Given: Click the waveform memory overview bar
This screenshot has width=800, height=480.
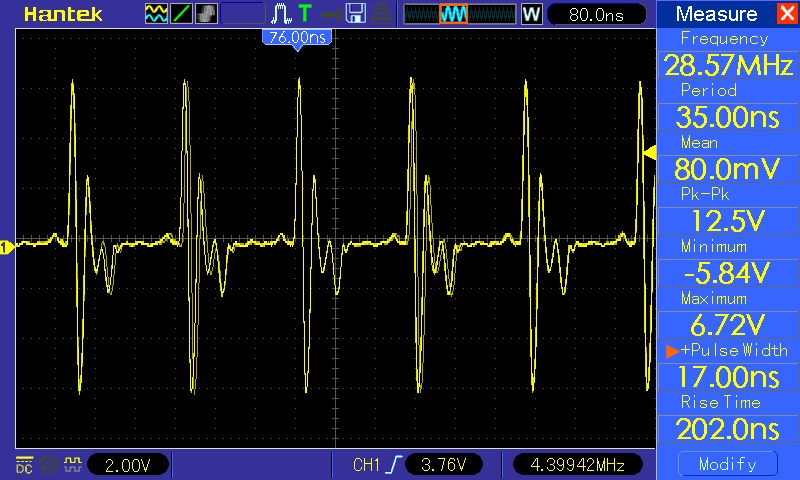Looking at the screenshot, I should pos(460,14).
